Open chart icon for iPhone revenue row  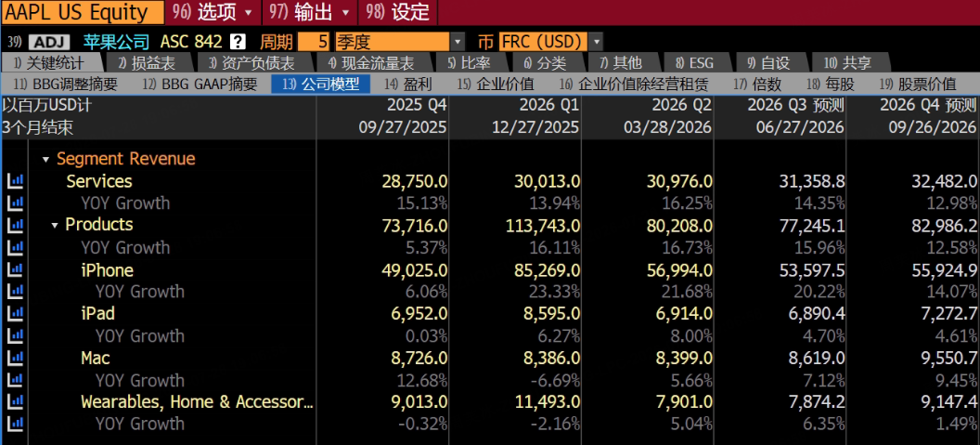15,270
